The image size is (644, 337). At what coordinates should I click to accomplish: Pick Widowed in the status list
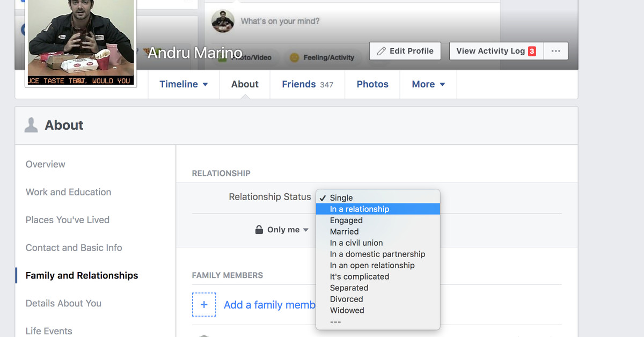point(378,311)
